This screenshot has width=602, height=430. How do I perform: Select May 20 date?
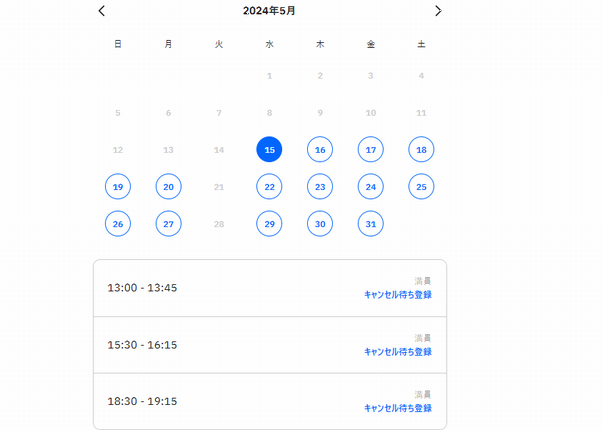point(168,186)
